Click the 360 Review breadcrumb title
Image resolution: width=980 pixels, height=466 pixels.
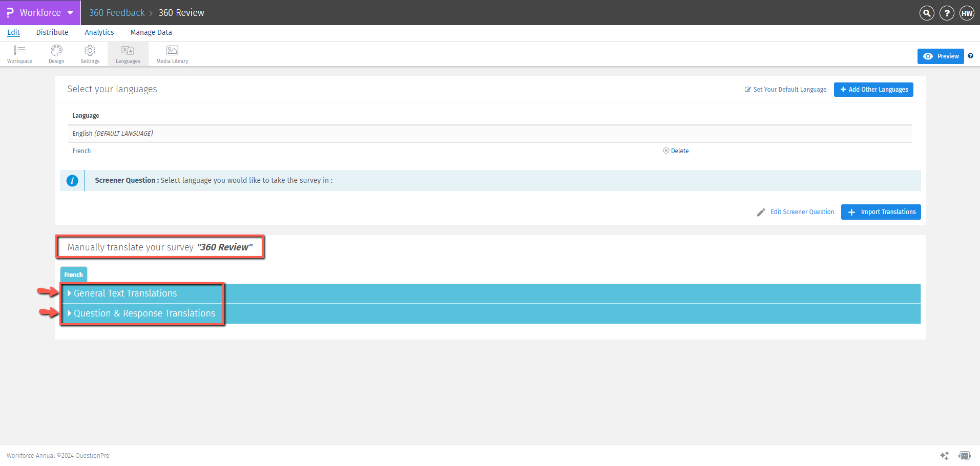(181, 12)
